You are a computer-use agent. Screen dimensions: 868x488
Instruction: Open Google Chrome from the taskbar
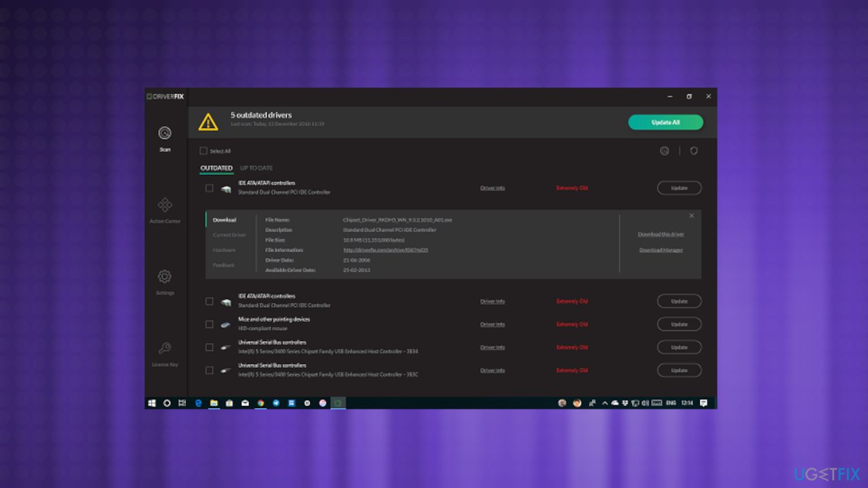(260, 403)
